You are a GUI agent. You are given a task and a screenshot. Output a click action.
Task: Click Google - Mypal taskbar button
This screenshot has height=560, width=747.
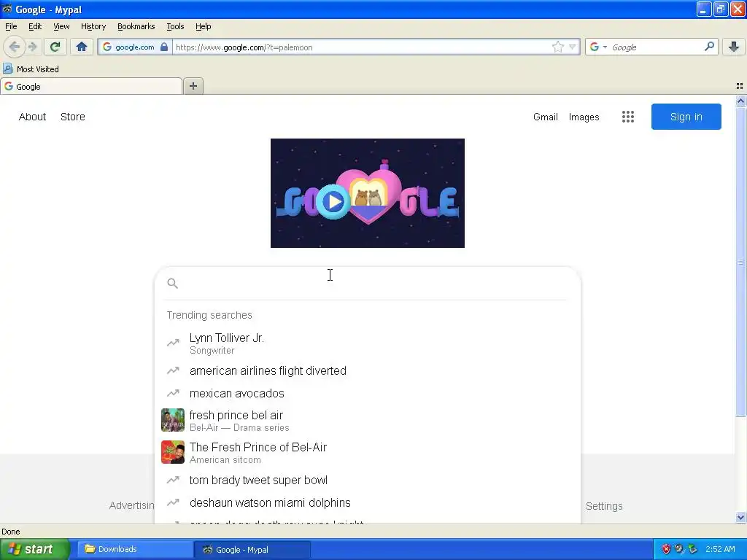252,550
